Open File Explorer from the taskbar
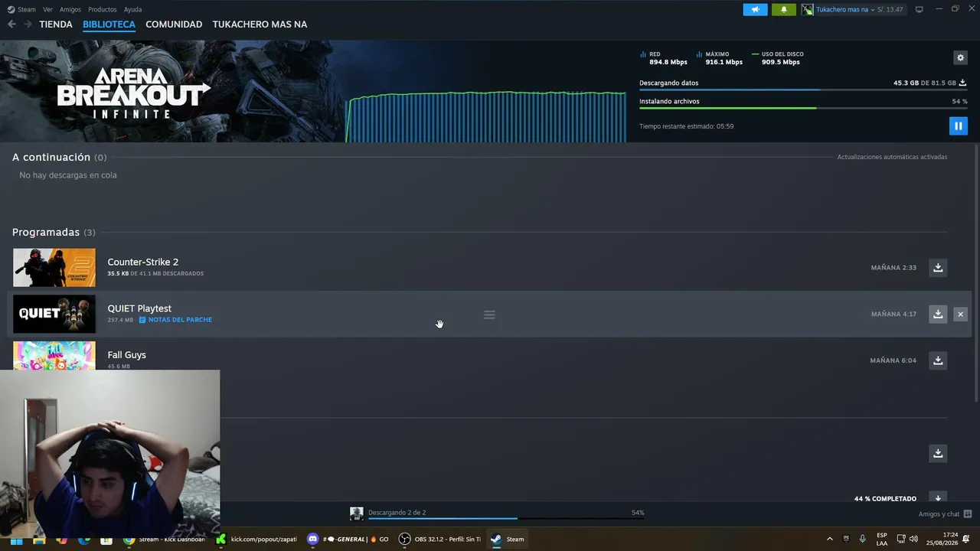The height and width of the screenshot is (551, 980). click(39, 540)
